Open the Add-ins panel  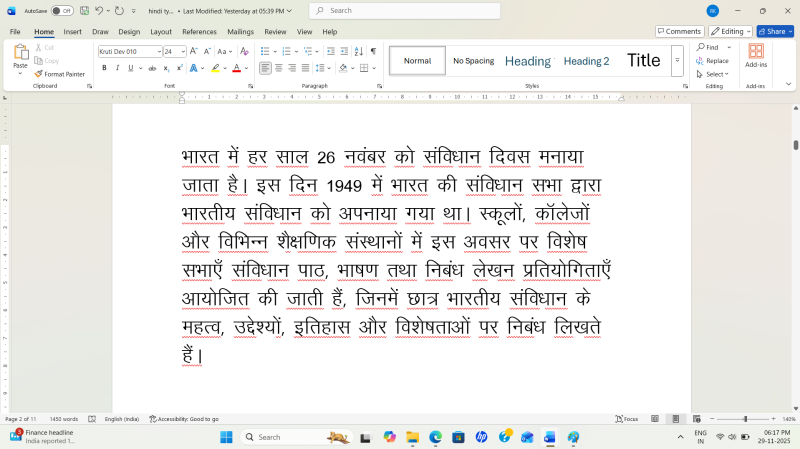(755, 56)
